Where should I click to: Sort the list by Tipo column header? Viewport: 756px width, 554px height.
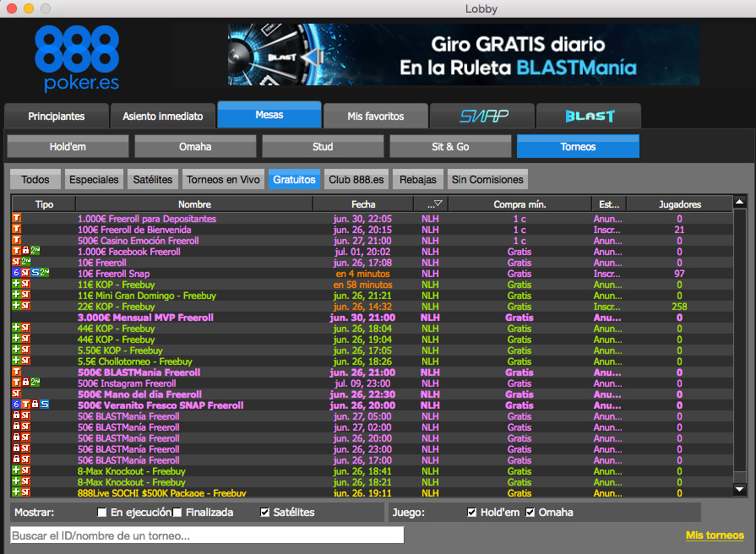click(44, 204)
